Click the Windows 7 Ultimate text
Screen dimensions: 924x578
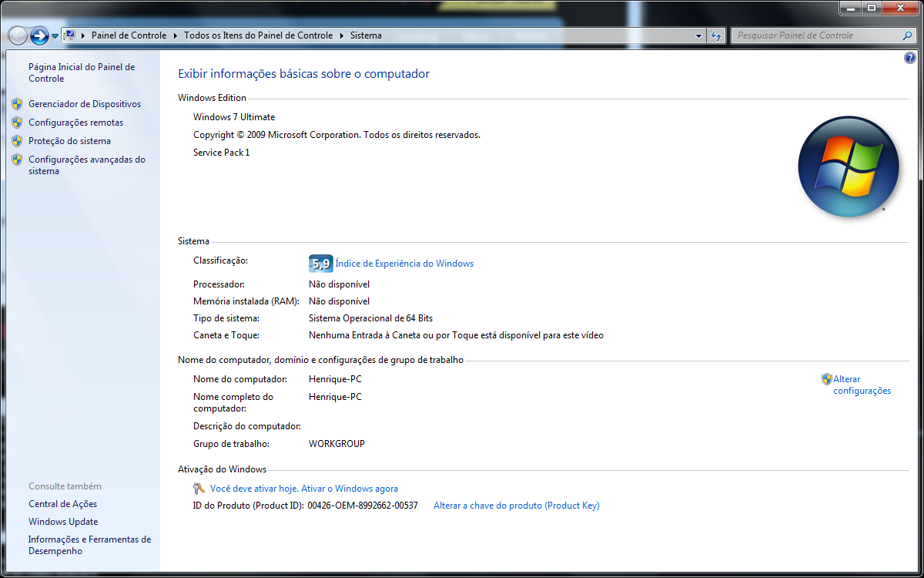point(234,117)
